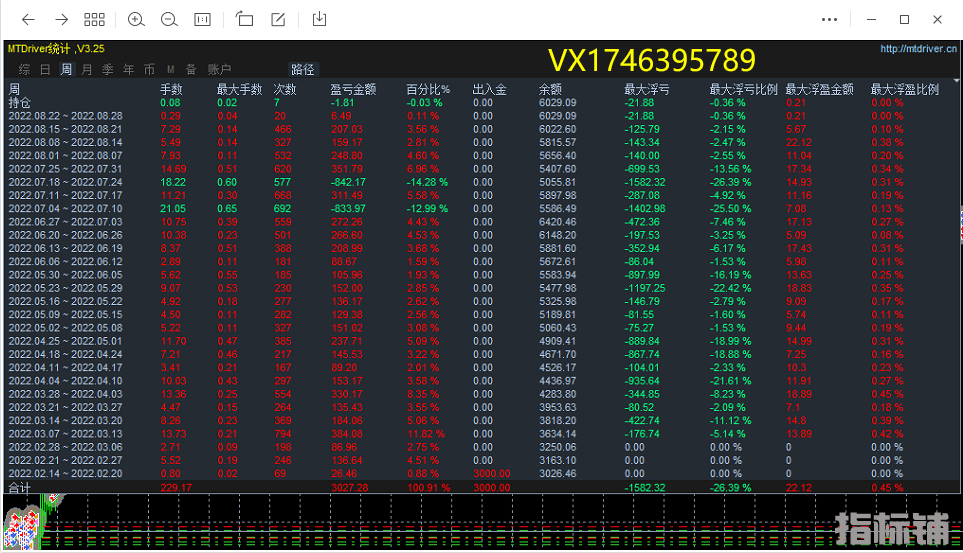Select the 2022.07.18 ~ 2022.07.24 week row
The height and width of the screenshot is (553, 963).
(64, 182)
